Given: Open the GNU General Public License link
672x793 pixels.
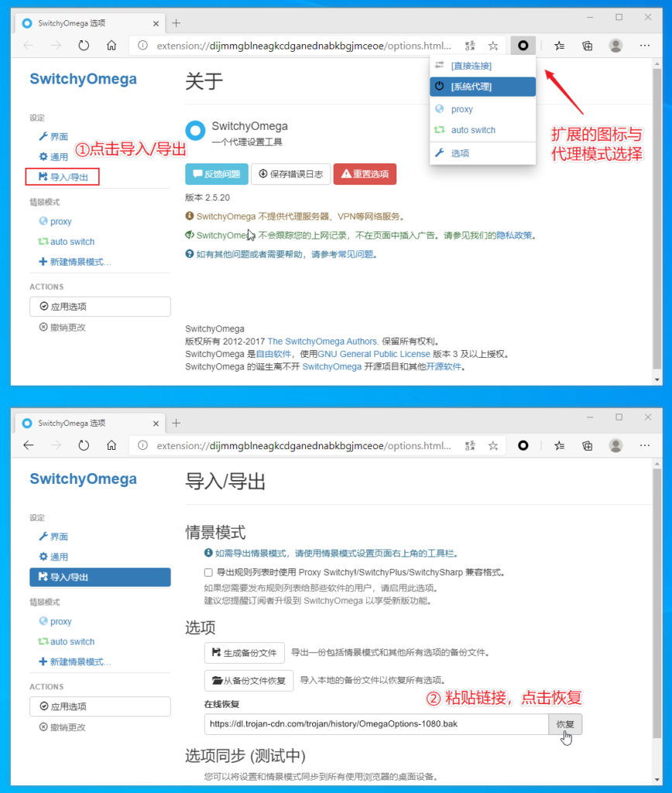Looking at the screenshot, I should coord(374,354).
